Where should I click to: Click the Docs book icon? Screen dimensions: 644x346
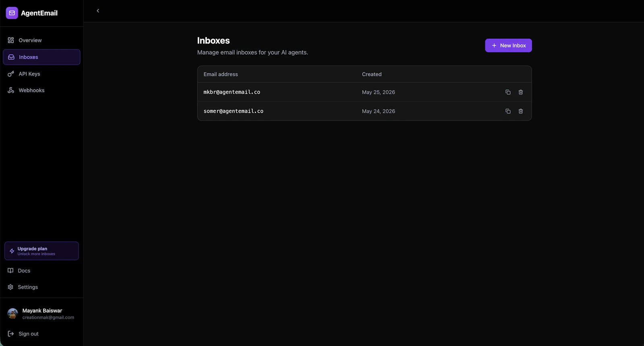[10, 270]
